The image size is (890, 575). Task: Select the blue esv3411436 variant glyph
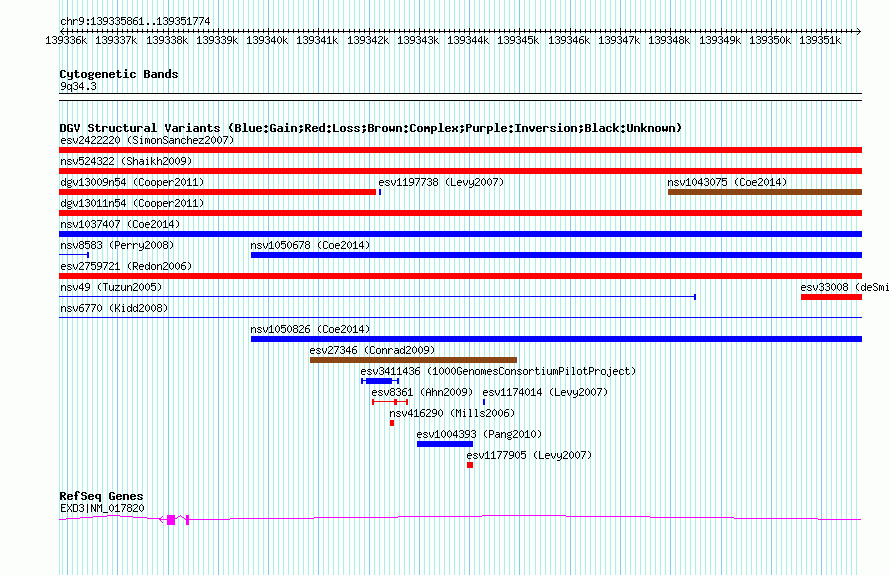point(380,381)
